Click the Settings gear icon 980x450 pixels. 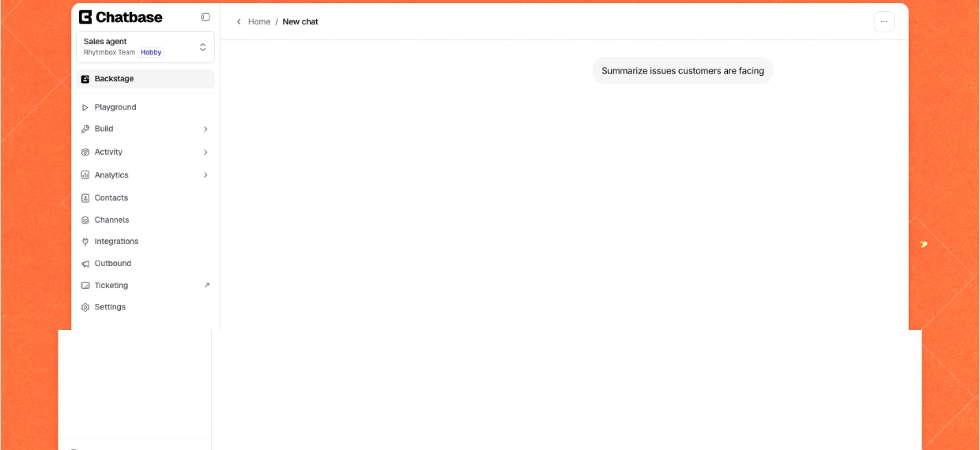pyautogui.click(x=85, y=307)
